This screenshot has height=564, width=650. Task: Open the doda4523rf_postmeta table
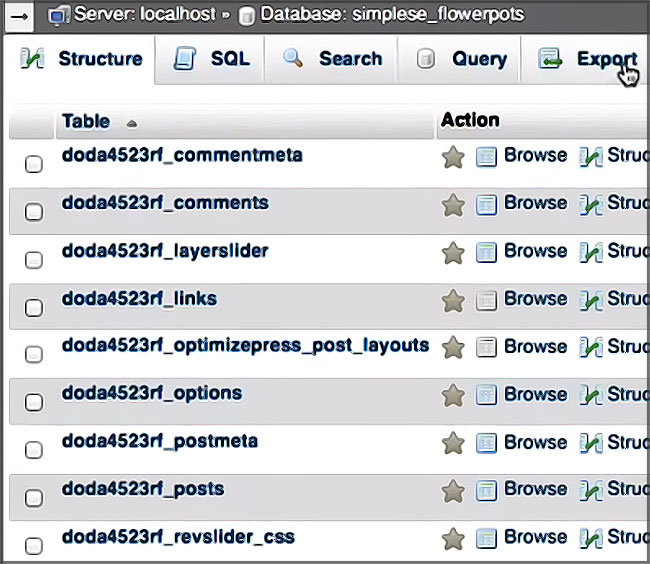[x=160, y=442]
